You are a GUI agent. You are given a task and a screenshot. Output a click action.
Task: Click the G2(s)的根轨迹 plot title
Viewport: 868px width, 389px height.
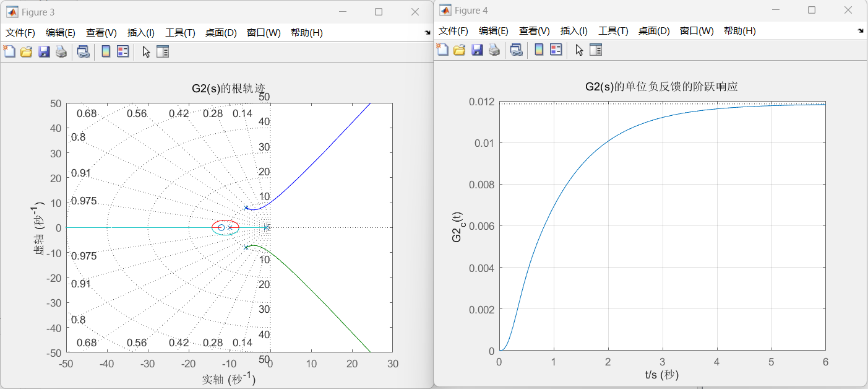[x=229, y=88]
